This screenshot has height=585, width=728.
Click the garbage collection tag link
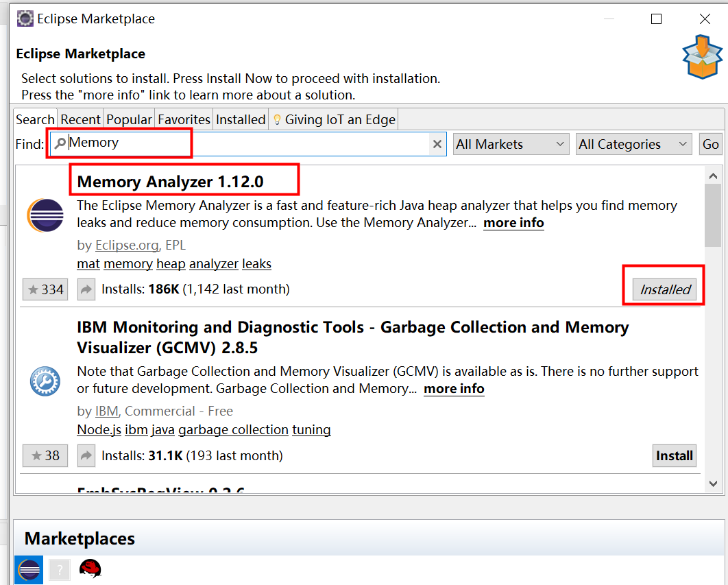tap(234, 430)
